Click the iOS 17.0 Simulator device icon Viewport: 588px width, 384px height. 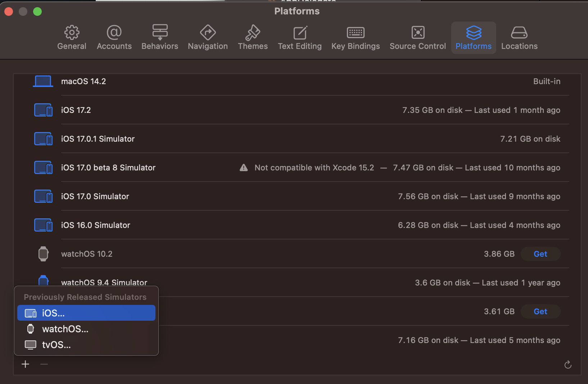pos(43,196)
